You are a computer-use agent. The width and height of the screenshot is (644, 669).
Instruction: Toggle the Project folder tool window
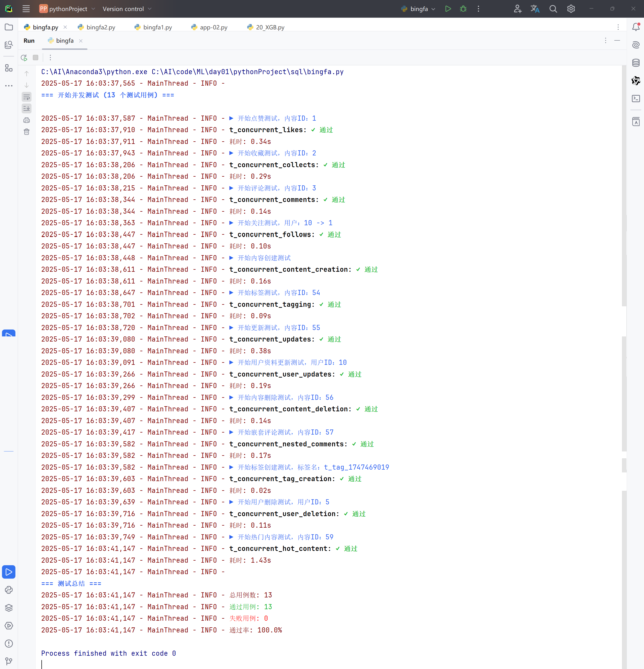(9, 27)
